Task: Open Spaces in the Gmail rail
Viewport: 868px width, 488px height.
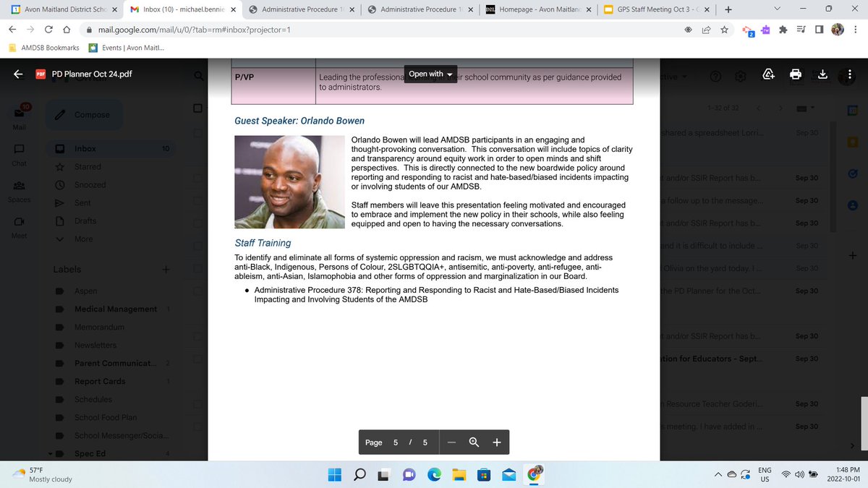Action: click(x=20, y=190)
